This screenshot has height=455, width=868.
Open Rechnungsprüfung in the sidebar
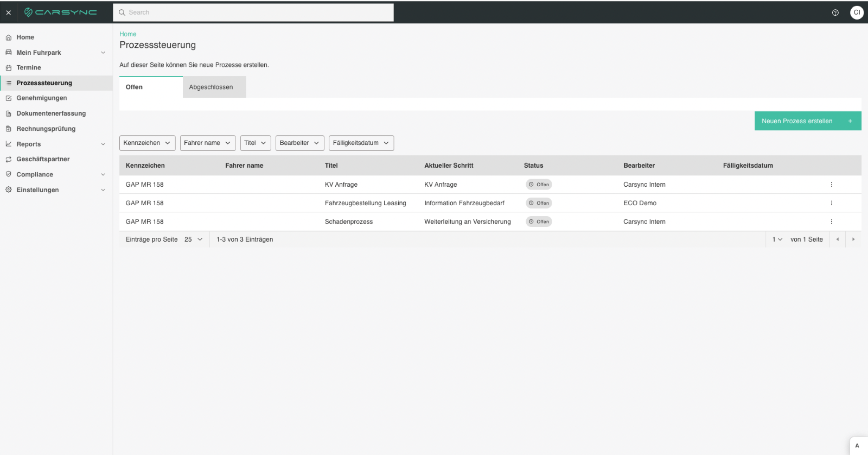tap(56, 129)
